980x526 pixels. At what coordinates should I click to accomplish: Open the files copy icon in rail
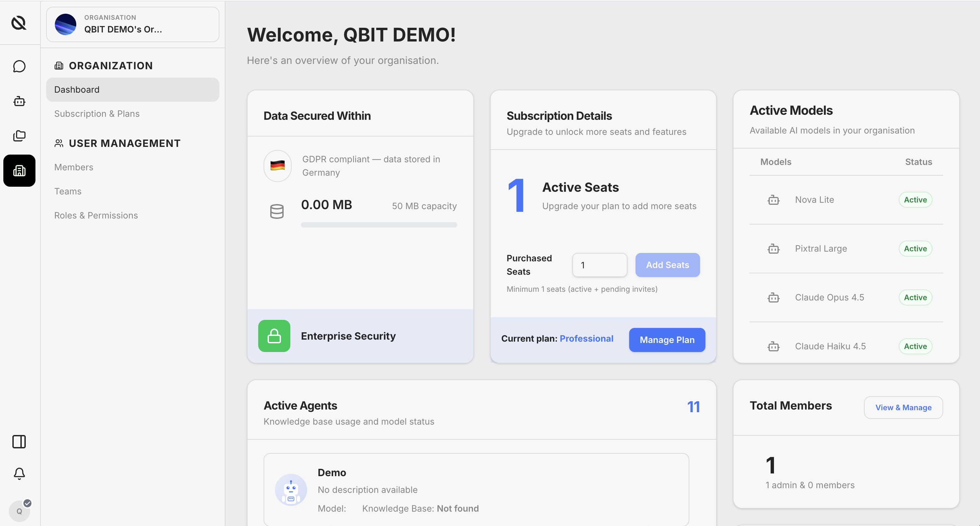(19, 136)
